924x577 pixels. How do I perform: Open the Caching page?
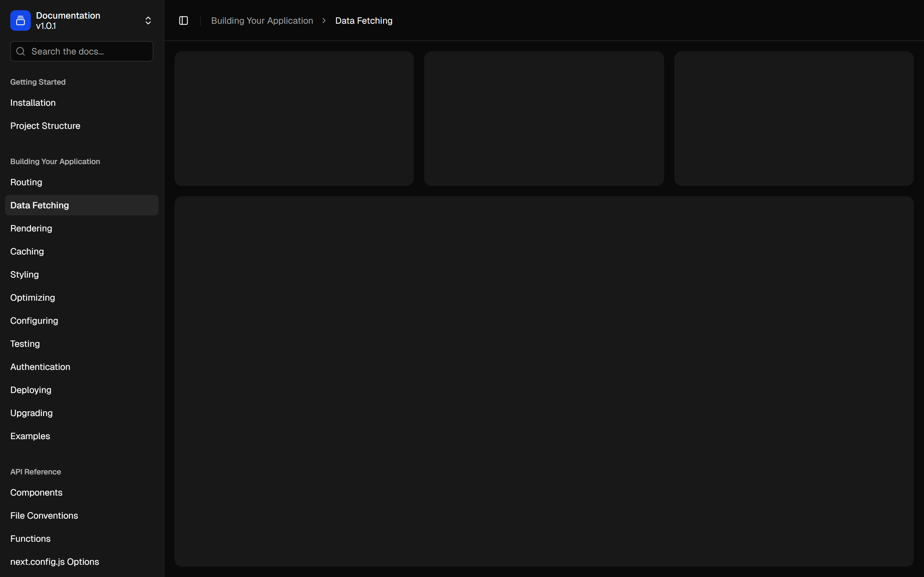click(x=27, y=252)
